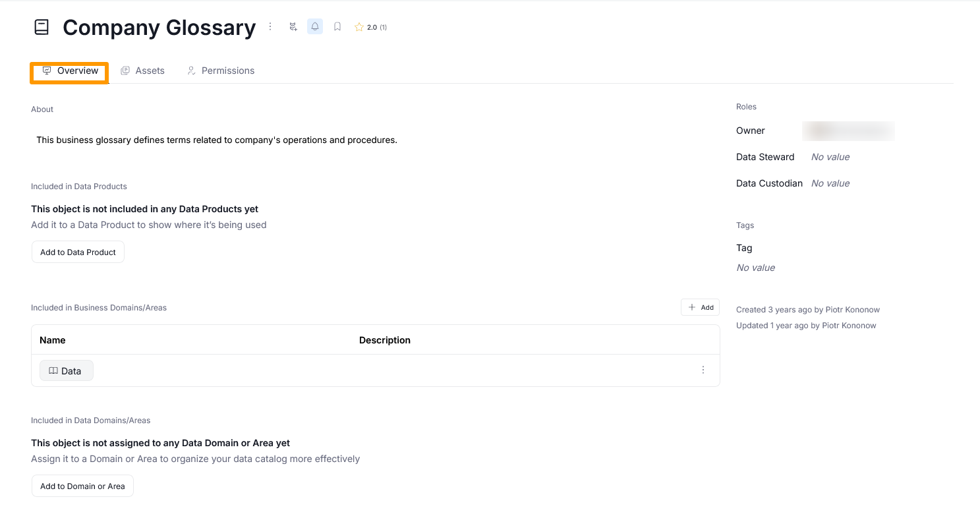This screenshot has width=980, height=524.
Task: Click the blurred Owner value
Action: [x=848, y=131]
